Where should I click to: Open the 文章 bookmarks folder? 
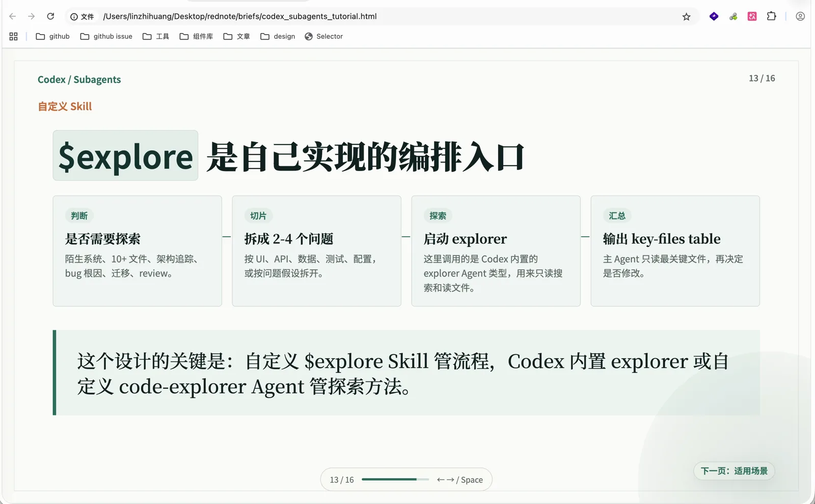coord(237,36)
